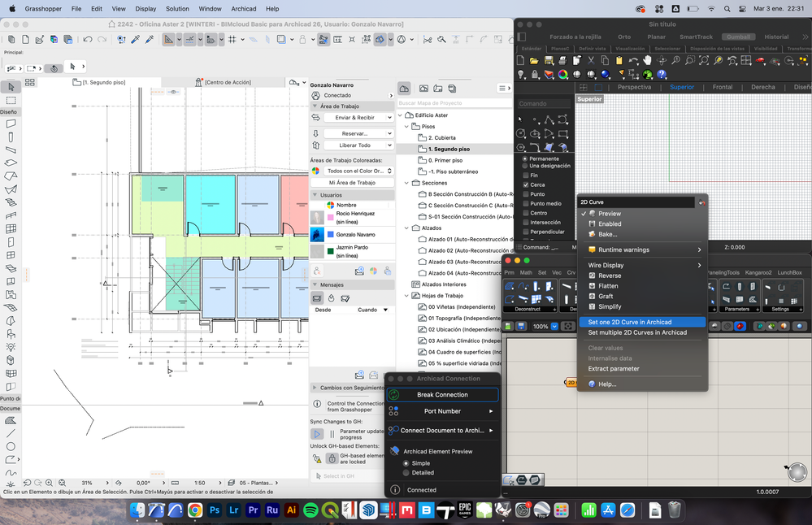812x525 pixels.
Task: Choose Set one 2D Curve in Archicad
Action: coord(642,322)
